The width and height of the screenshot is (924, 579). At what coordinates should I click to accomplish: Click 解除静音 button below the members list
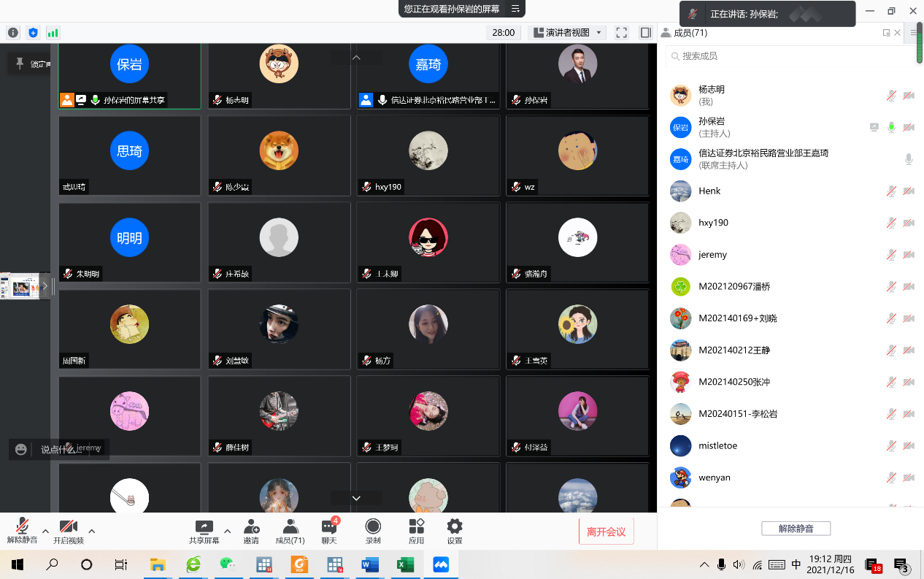coord(796,529)
